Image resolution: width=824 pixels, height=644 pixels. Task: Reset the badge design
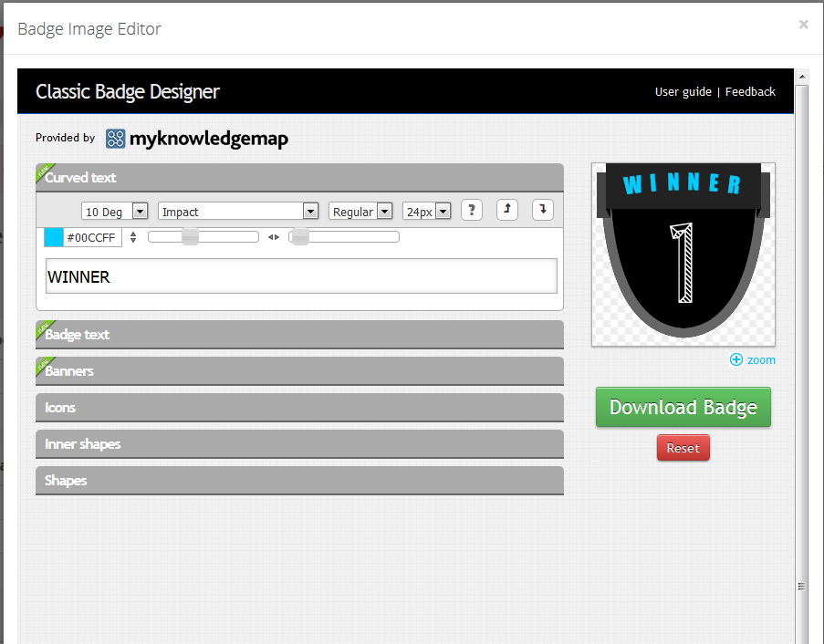[683, 447]
